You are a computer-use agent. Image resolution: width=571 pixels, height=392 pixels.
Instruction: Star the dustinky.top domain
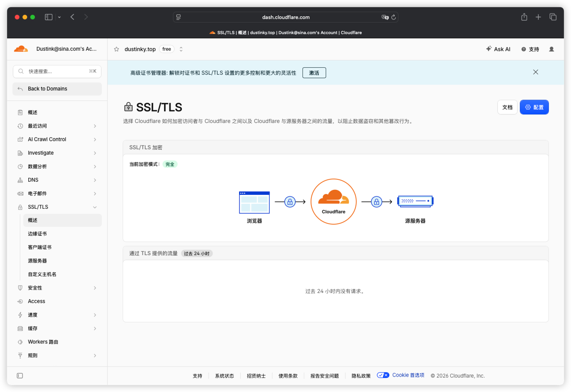pos(116,49)
